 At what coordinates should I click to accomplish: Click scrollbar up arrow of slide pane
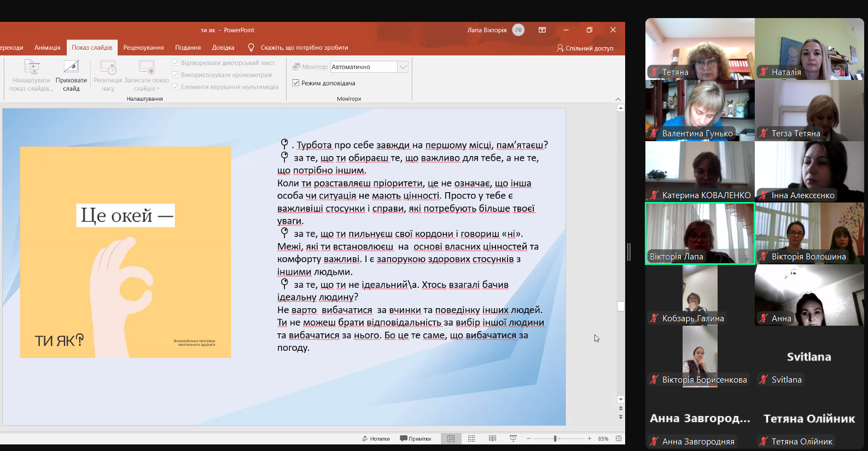coord(620,108)
